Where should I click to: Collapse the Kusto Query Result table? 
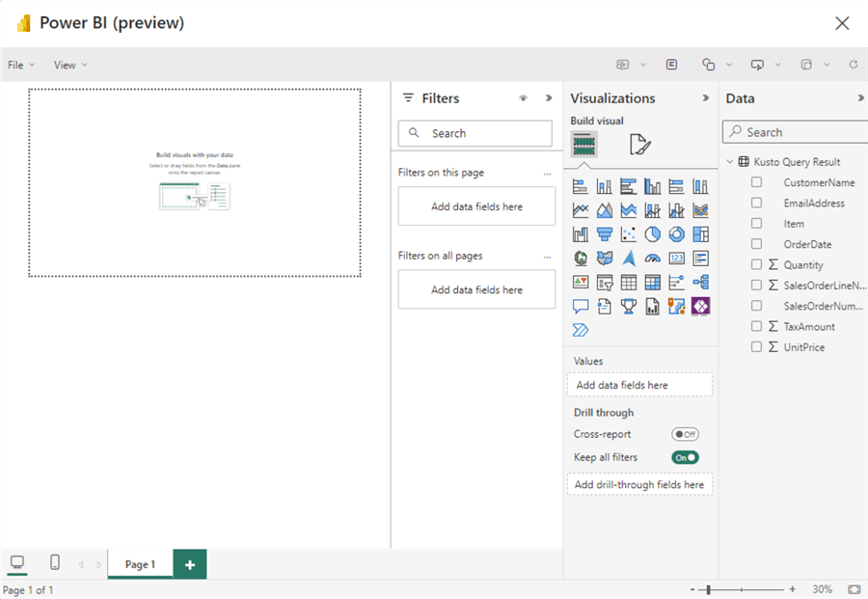[730, 162]
